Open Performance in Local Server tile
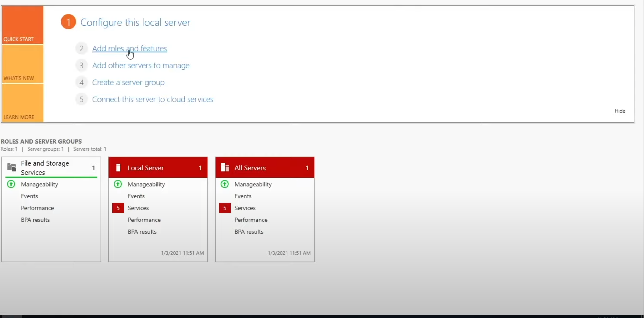Screen dimensions: 644x318 point(144,220)
